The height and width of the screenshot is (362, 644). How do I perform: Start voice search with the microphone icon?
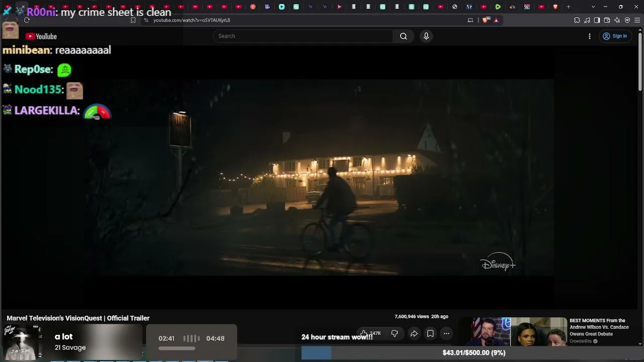[x=426, y=36]
